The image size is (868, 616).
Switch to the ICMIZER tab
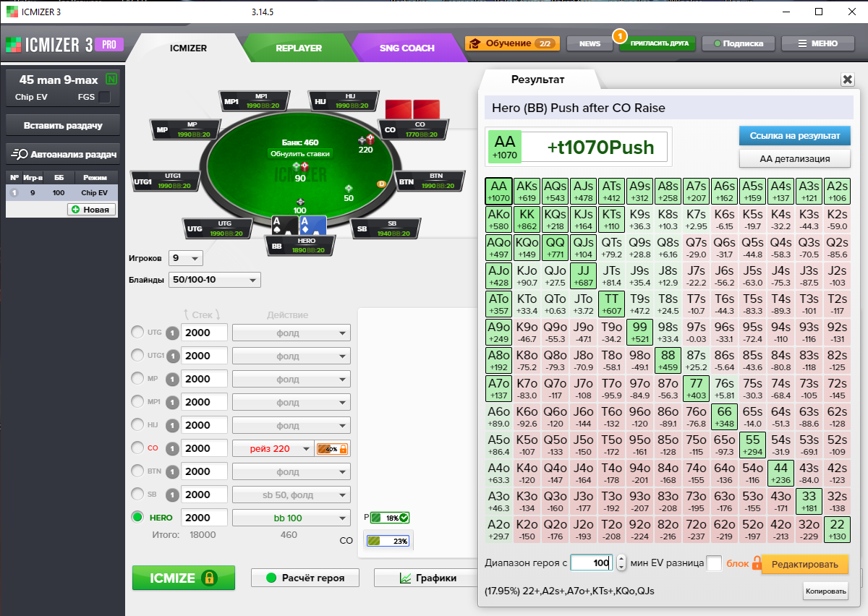[x=188, y=48]
